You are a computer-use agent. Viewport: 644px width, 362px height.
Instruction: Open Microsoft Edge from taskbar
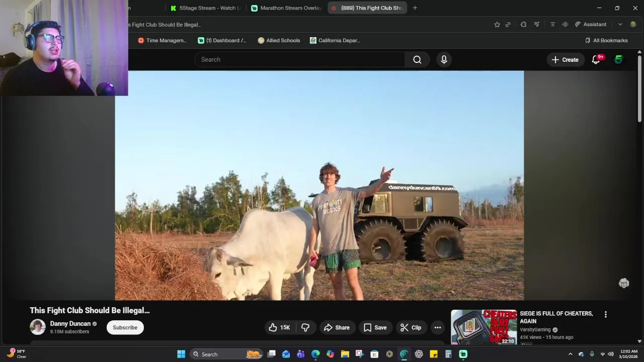[x=315, y=354]
